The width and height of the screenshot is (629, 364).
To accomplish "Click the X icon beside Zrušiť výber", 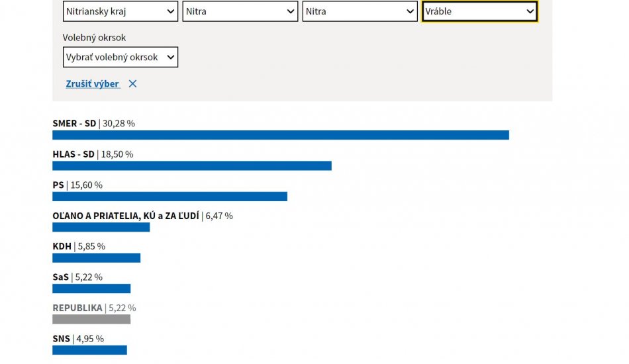I will (x=132, y=84).
